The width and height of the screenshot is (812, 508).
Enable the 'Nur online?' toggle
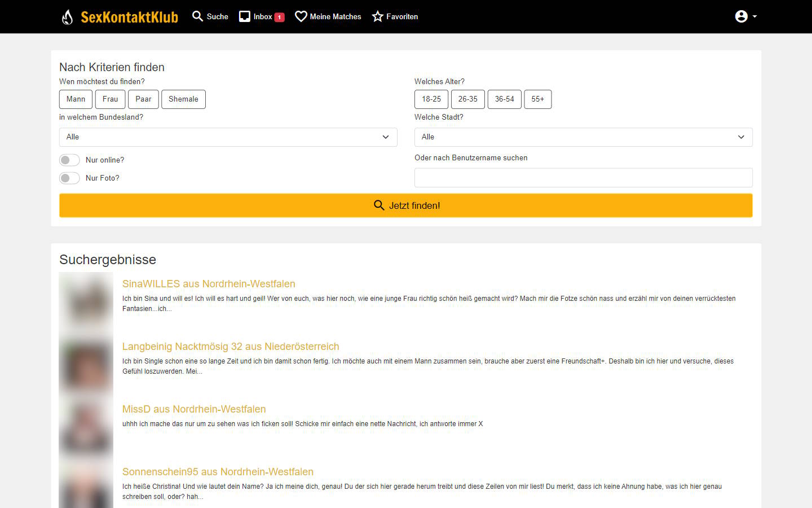point(69,160)
